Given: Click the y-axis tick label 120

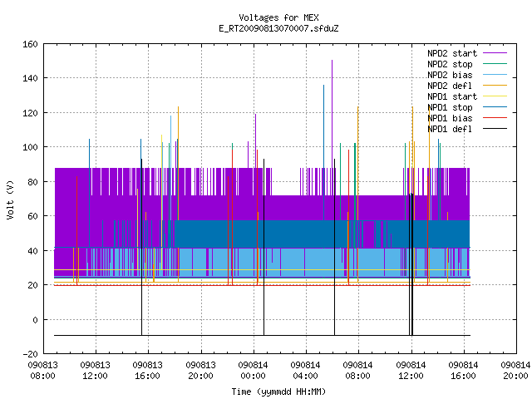Looking at the screenshot, I should click(30, 113).
